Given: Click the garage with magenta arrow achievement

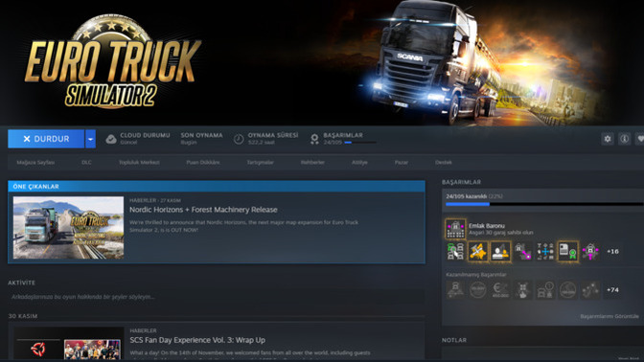Looking at the screenshot, I should coord(590,251).
